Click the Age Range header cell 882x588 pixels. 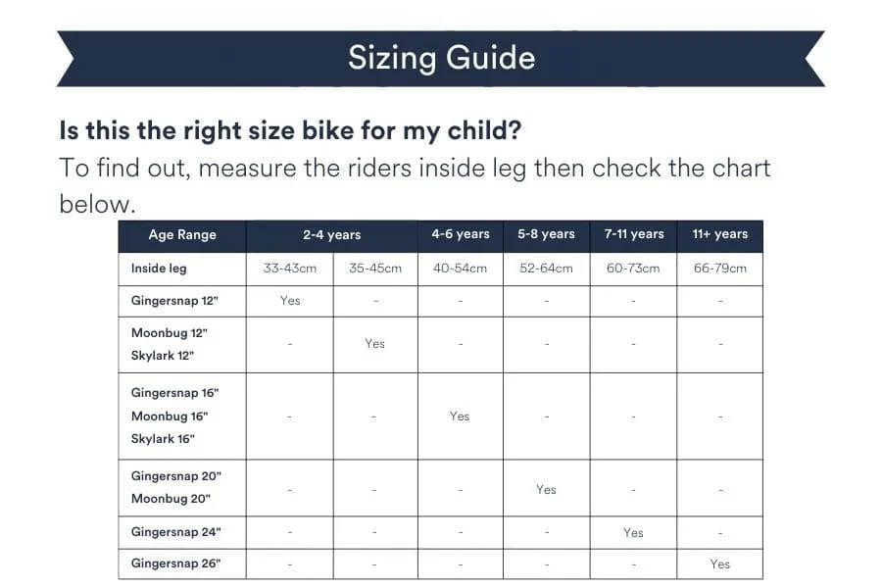[x=182, y=235]
